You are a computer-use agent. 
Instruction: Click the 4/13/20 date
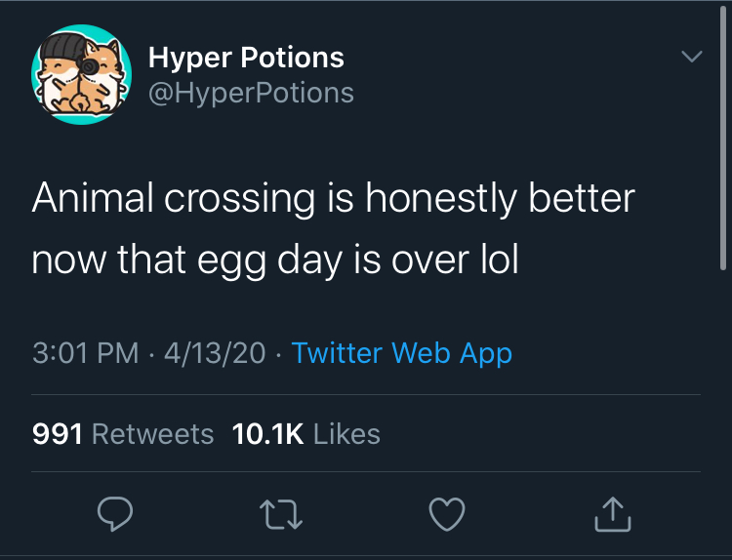coord(215,353)
